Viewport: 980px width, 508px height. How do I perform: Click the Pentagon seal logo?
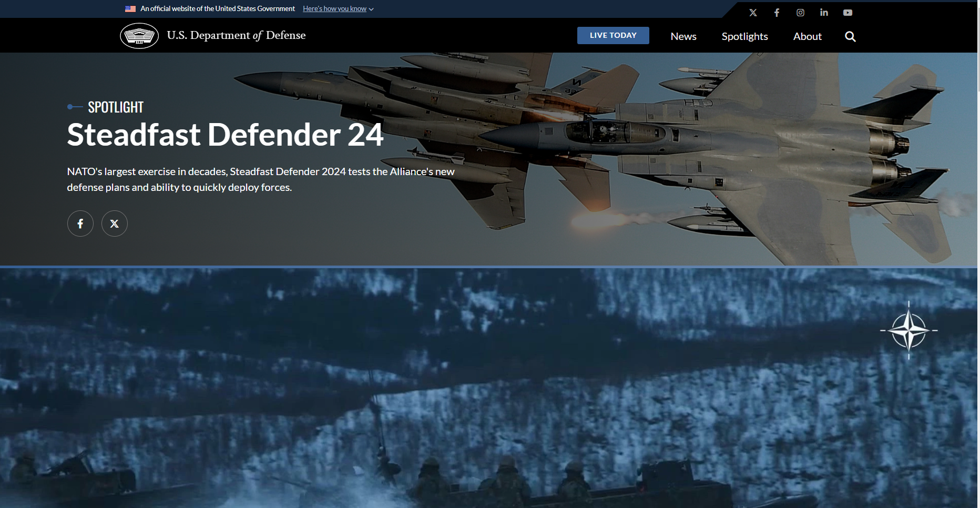click(x=139, y=36)
